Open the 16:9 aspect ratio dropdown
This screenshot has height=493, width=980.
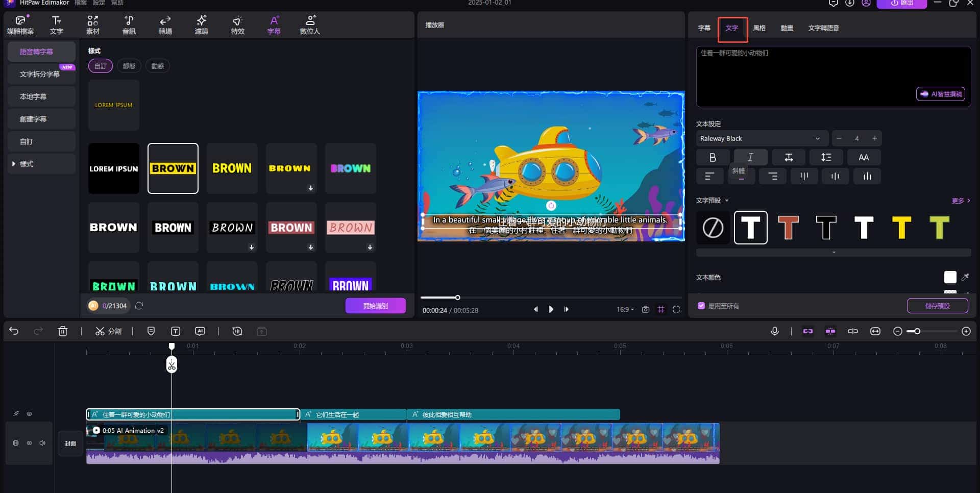tap(625, 309)
